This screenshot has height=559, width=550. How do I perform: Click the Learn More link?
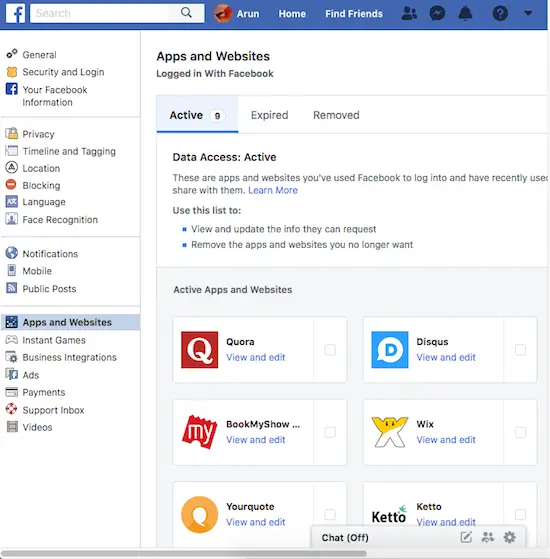pos(273,190)
